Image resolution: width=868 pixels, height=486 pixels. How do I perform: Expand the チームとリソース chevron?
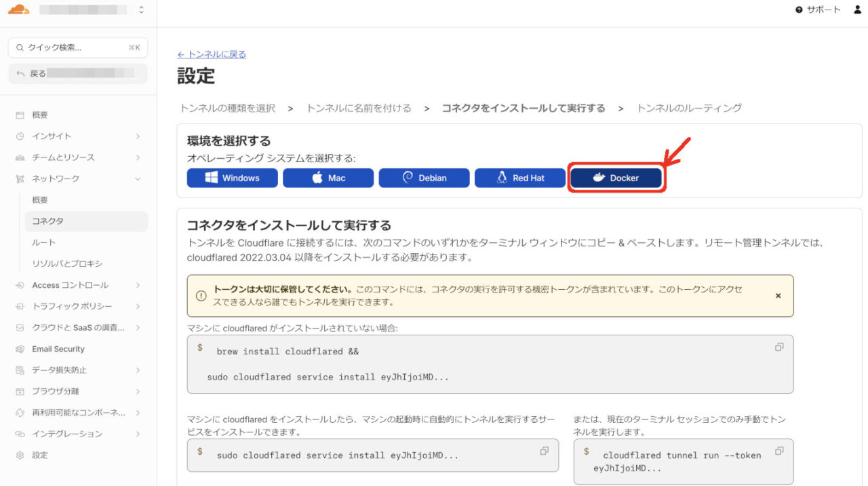(138, 157)
